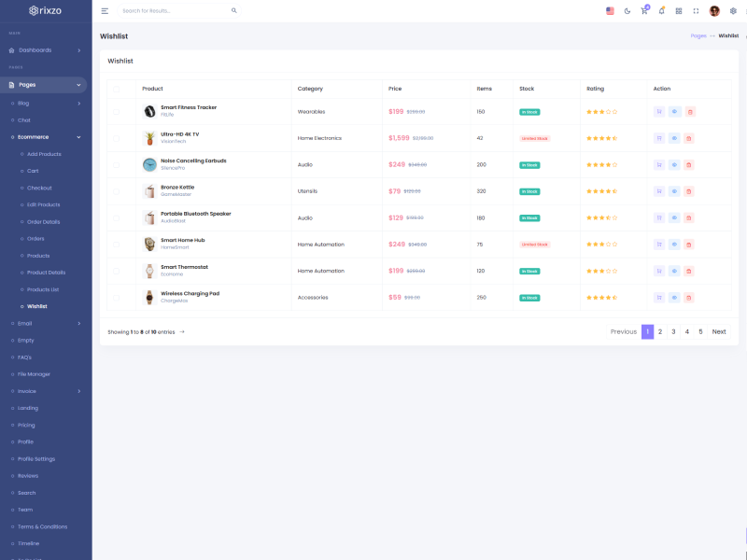Delete Bronze Kettle from the wishlist
This screenshot has height=560, width=747.
point(690,191)
